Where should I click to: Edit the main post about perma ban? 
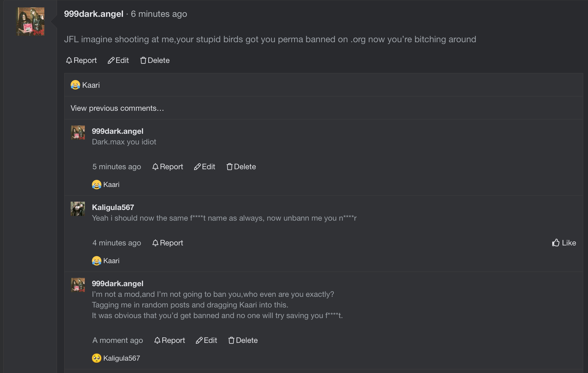pyautogui.click(x=118, y=61)
